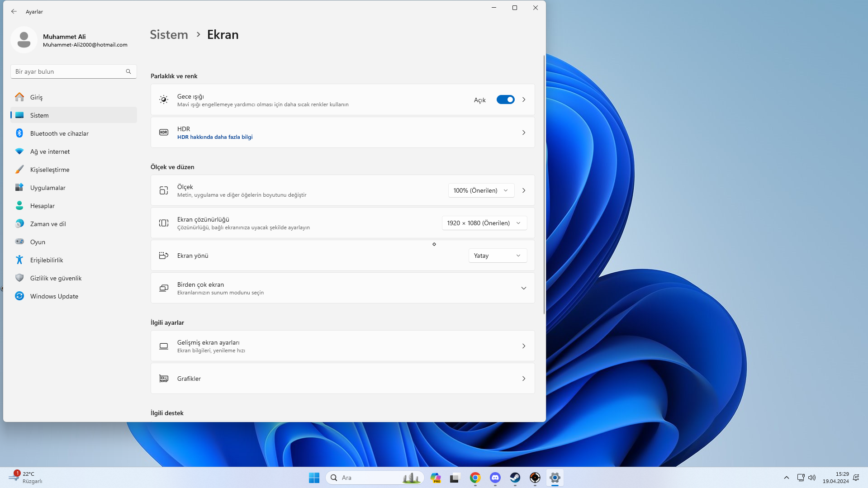The width and height of the screenshot is (868, 488).
Task: Open the Ekran çözünürlüğü 1920 × 1080 dropdown
Action: (484, 223)
